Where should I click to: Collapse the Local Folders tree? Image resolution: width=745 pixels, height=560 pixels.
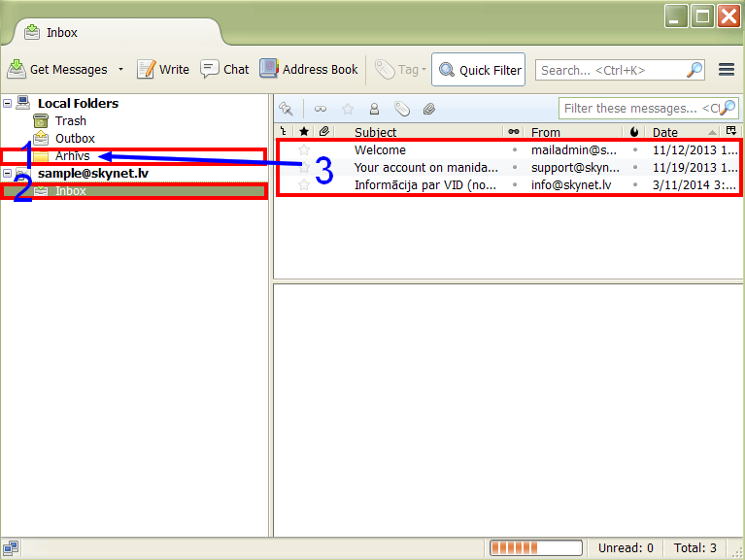(x=8, y=103)
